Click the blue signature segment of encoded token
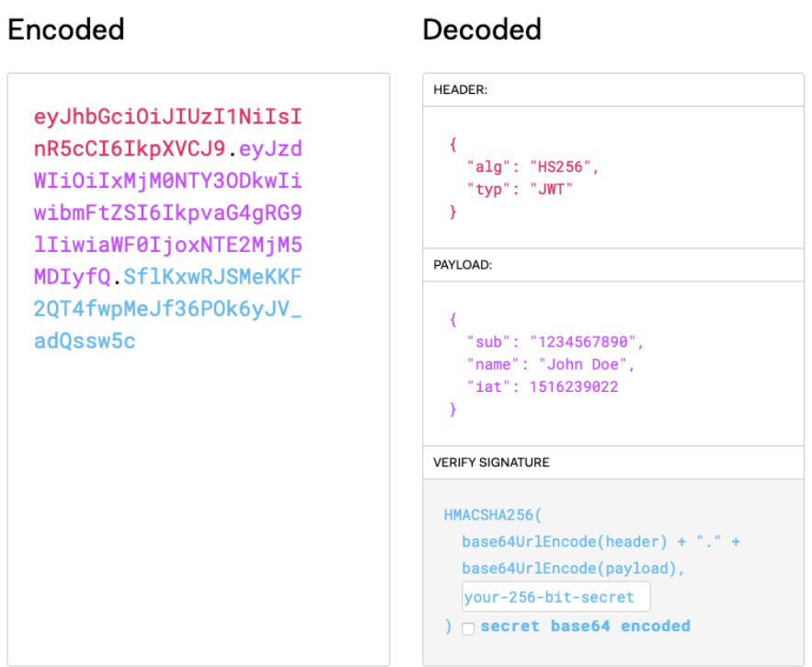 pos(167,309)
